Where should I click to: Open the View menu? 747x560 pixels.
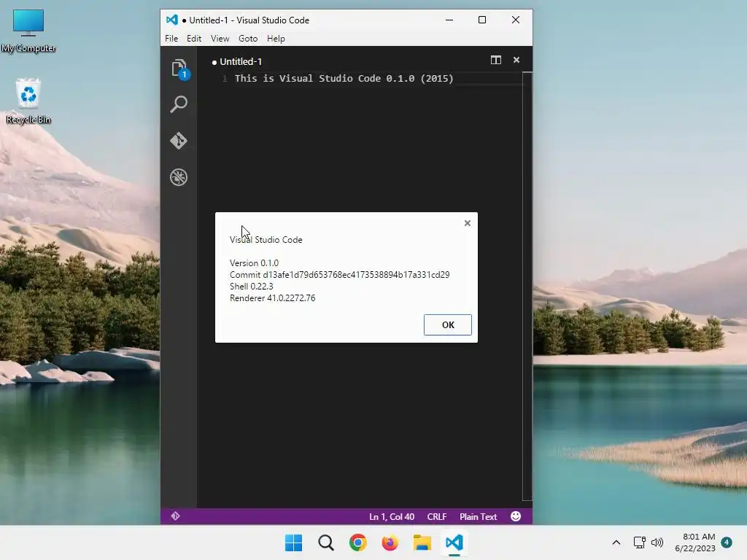coord(220,39)
